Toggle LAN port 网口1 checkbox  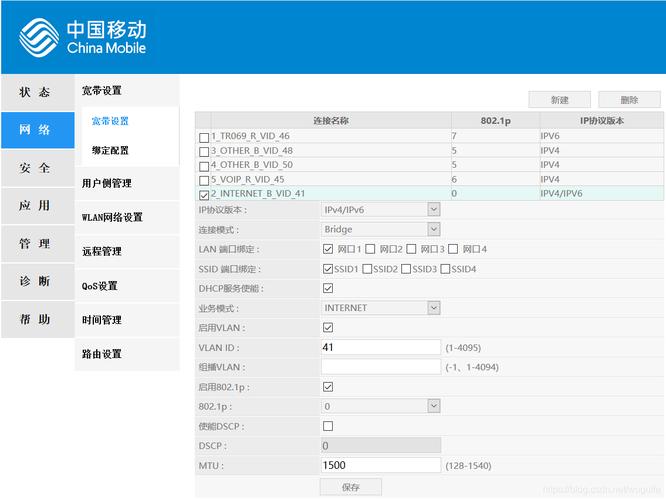(328, 249)
